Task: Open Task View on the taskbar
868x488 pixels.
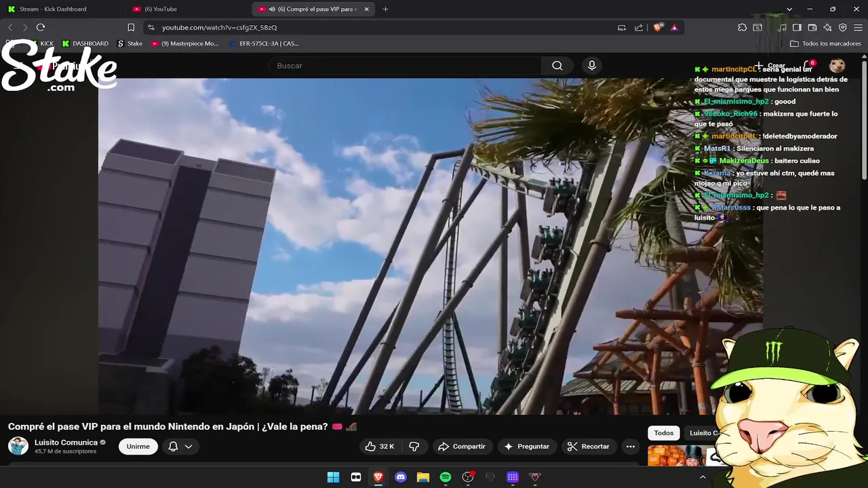Action: (x=356, y=477)
